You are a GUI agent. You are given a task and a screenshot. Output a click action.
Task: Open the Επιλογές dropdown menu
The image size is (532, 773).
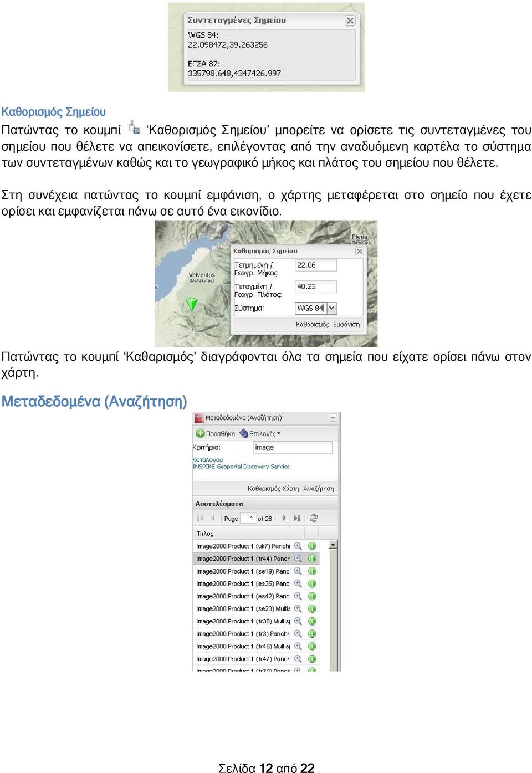pos(260,433)
